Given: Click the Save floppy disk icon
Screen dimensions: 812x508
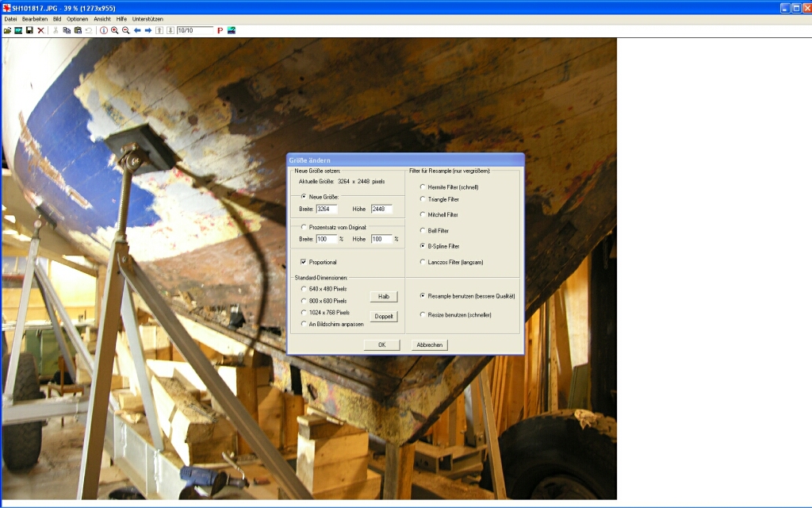Looking at the screenshot, I should pos(29,30).
